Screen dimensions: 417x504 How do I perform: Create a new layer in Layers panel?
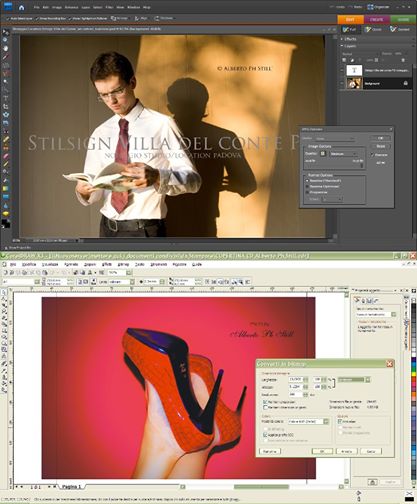pos(345,60)
